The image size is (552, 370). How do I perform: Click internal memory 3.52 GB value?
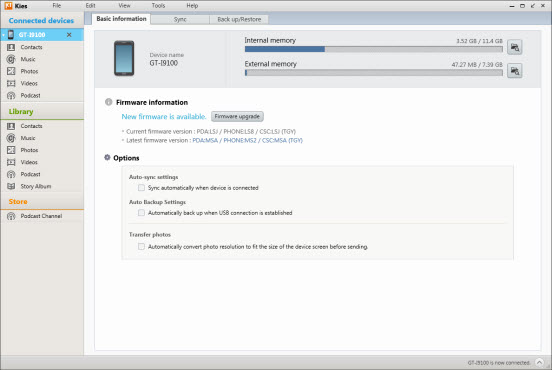[479, 41]
